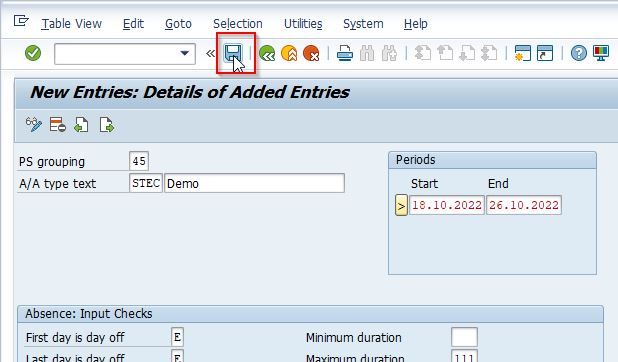The width and height of the screenshot is (618, 362).
Task: Click the Display/Change glasses pencil icon
Action: [x=34, y=125]
